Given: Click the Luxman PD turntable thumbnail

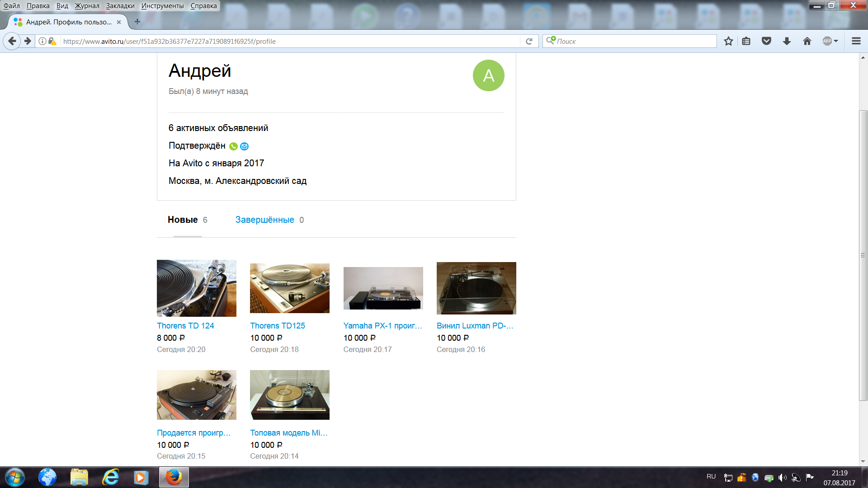Looking at the screenshot, I should pyautogui.click(x=476, y=288).
